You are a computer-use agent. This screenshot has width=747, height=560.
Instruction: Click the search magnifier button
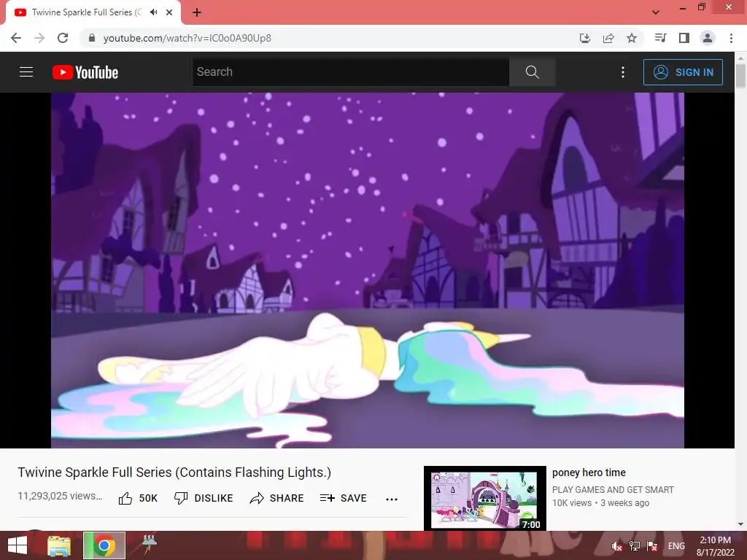tap(532, 72)
